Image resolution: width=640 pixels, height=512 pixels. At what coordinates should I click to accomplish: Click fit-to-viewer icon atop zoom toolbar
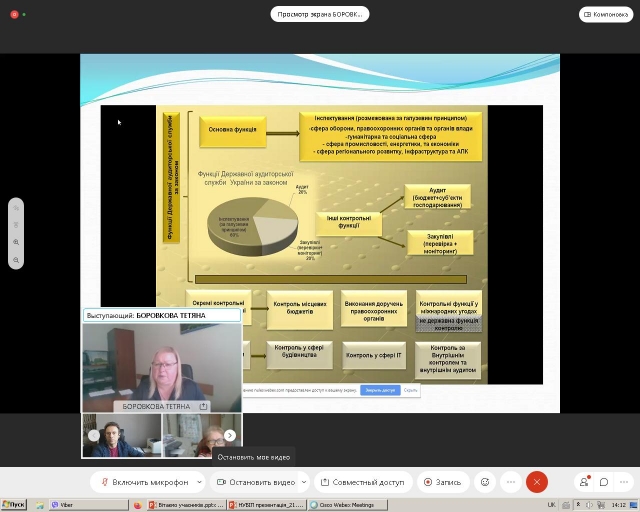click(x=16, y=208)
